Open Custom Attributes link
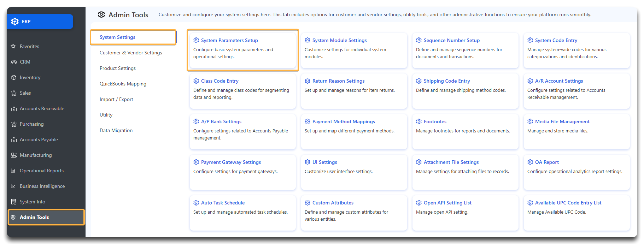 pos(333,203)
